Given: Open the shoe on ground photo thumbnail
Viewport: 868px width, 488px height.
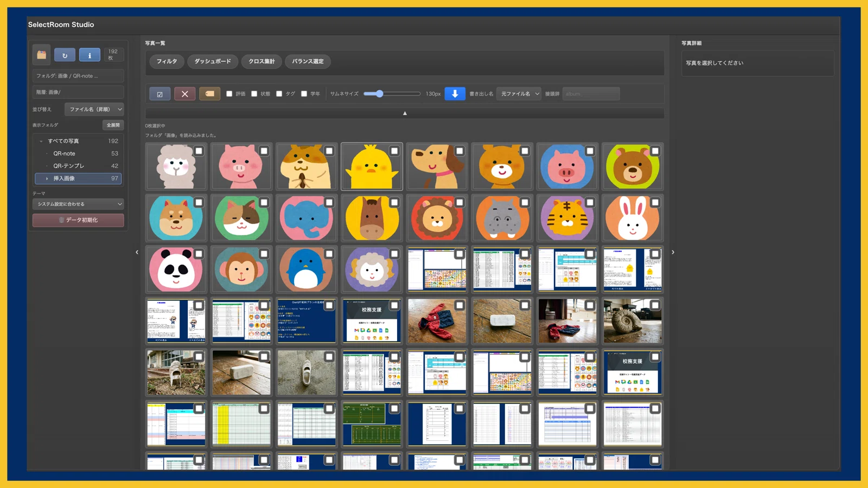Looking at the screenshot, I should tap(307, 373).
